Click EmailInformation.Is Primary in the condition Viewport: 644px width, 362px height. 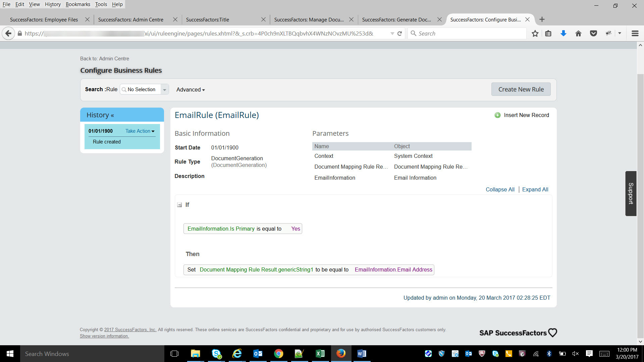221,229
